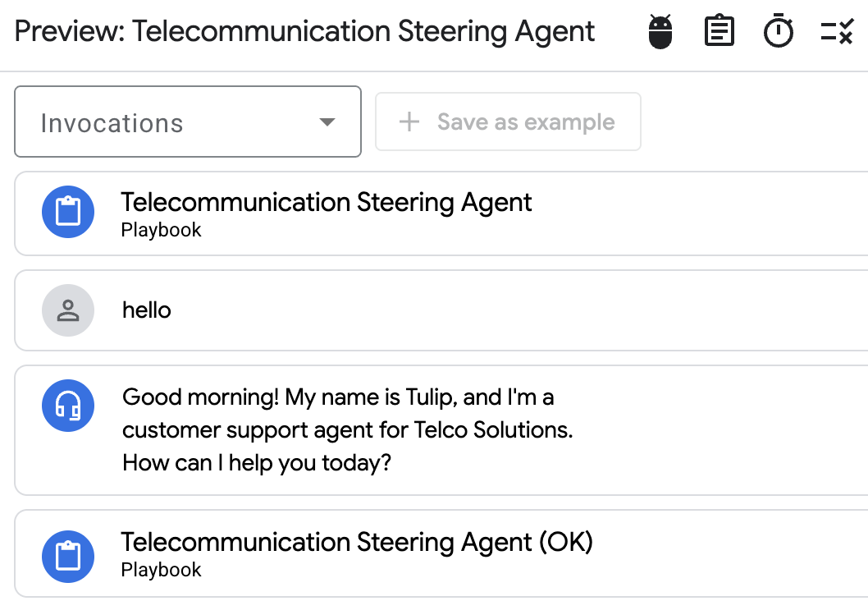This screenshot has width=868, height=601.
Task: Open the evaluation checklist icon with check and X
Action: click(838, 30)
